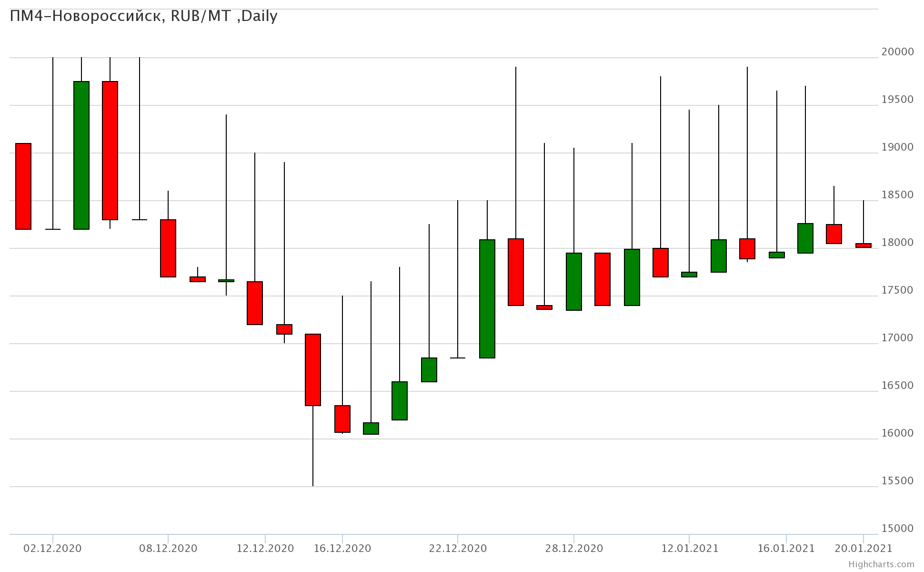Click the first red candlestick at far left
The height and width of the screenshot is (572, 924).
[x=23, y=186]
